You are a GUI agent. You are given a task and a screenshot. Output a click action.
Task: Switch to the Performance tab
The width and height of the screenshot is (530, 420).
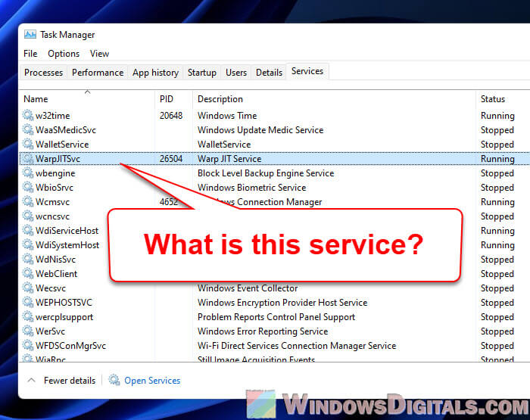[x=98, y=73]
